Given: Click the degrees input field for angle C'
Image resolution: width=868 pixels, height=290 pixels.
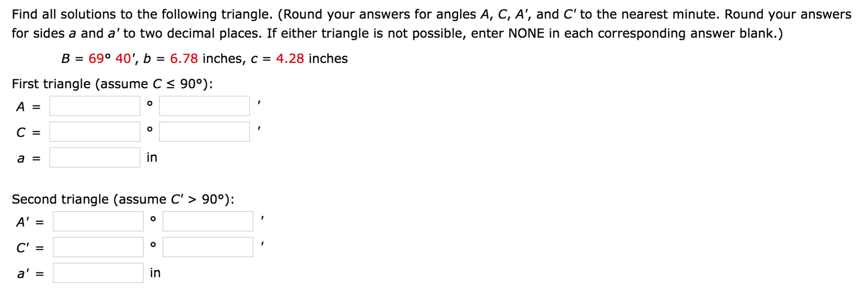Looking at the screenshot, I should click(98, 247).
